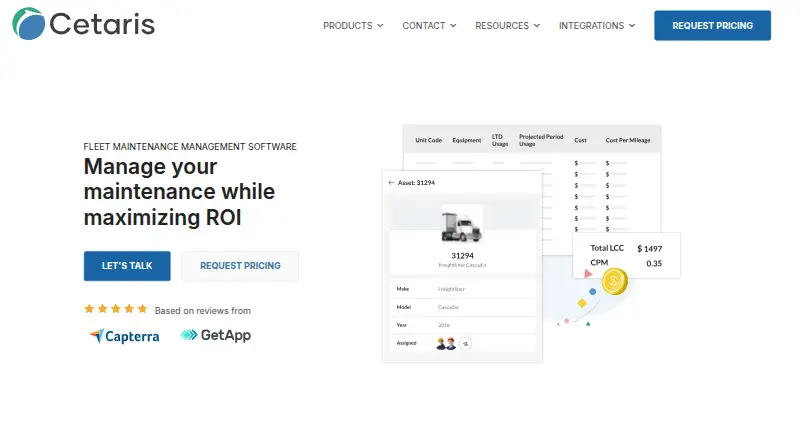Open the Integrations menu

(x=597, y=26)
